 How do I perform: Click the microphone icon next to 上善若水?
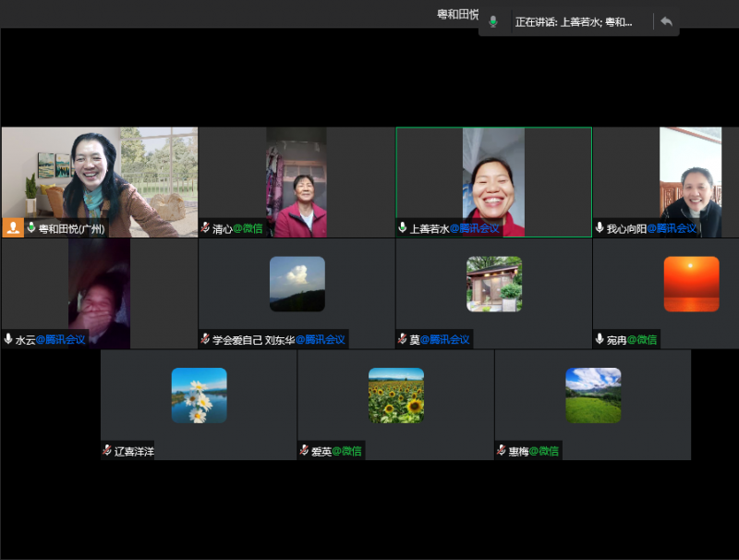[x=403, y=228]
